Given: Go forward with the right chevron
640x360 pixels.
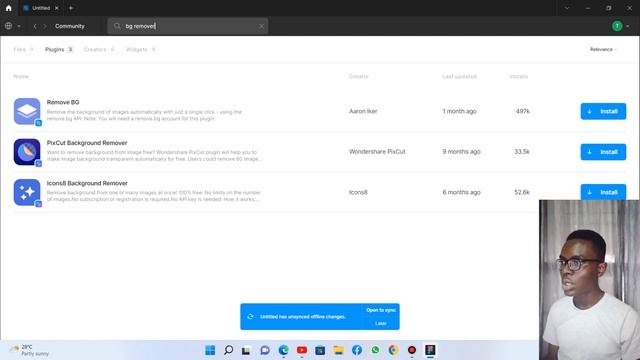Looking at the screenshot, I should 45,26.
